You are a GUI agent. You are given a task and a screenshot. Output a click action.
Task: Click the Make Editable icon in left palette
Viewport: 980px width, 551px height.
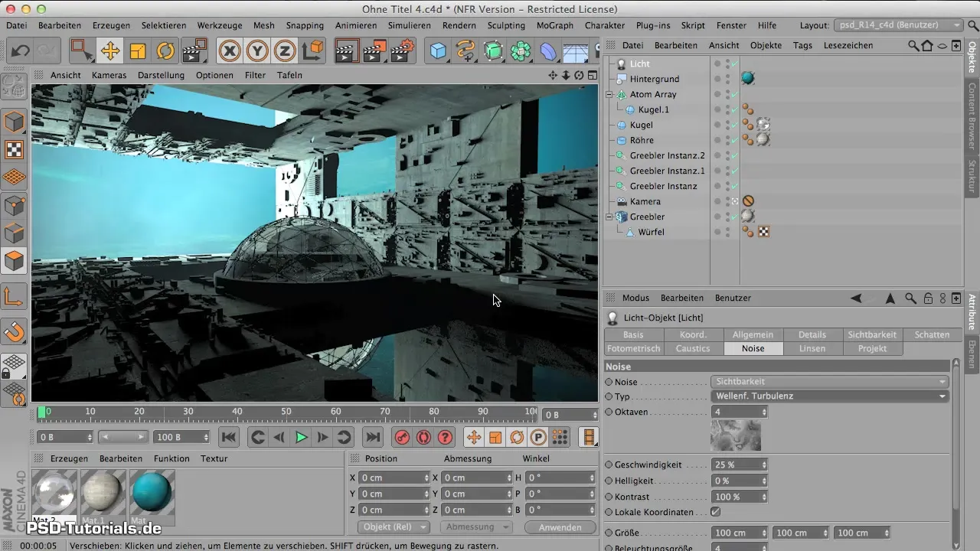[x=15, y=87]
